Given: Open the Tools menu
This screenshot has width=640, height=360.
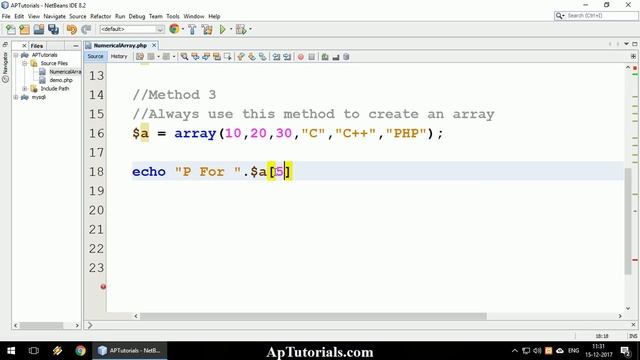Looking at the screenshot, I should tap(173, 16).
